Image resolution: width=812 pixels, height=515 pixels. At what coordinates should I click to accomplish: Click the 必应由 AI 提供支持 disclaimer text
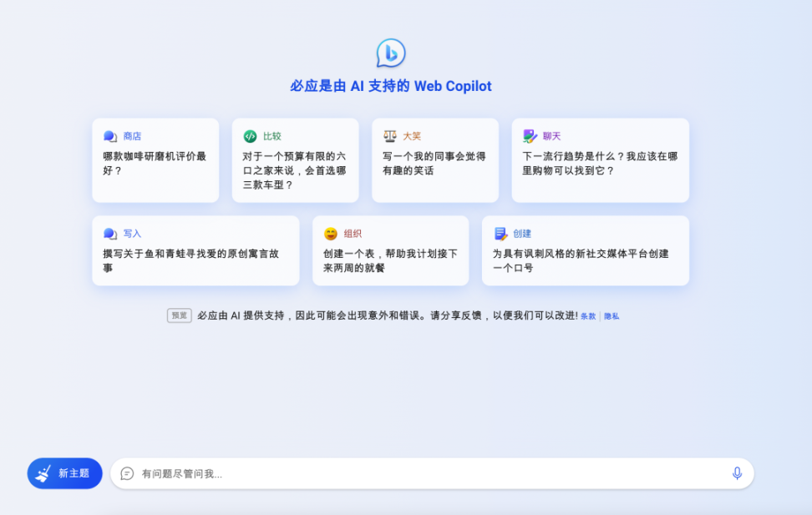[388, 316]
